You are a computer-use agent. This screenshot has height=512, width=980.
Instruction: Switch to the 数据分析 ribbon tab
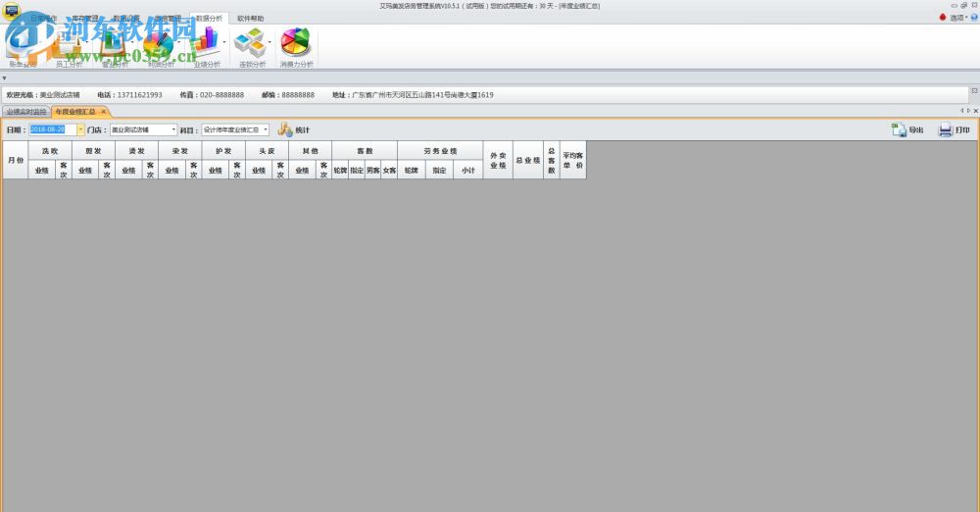[x=209, y=19]
